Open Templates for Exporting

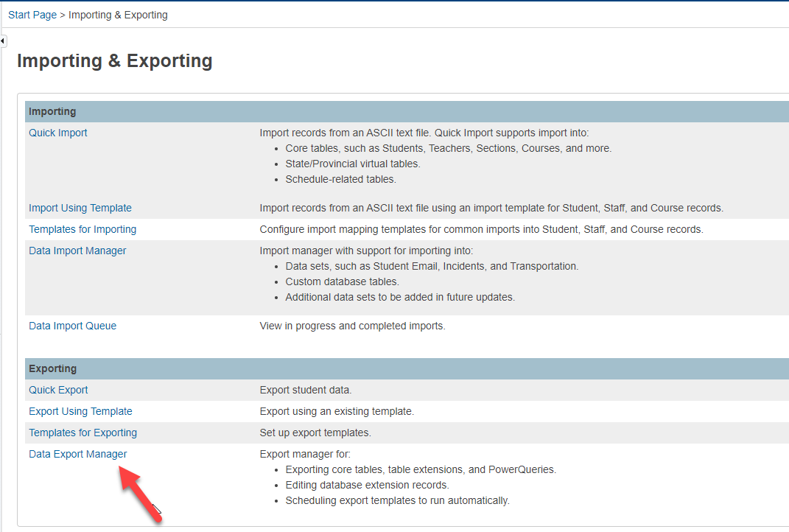pyautogui.click(x=83, y=433)
